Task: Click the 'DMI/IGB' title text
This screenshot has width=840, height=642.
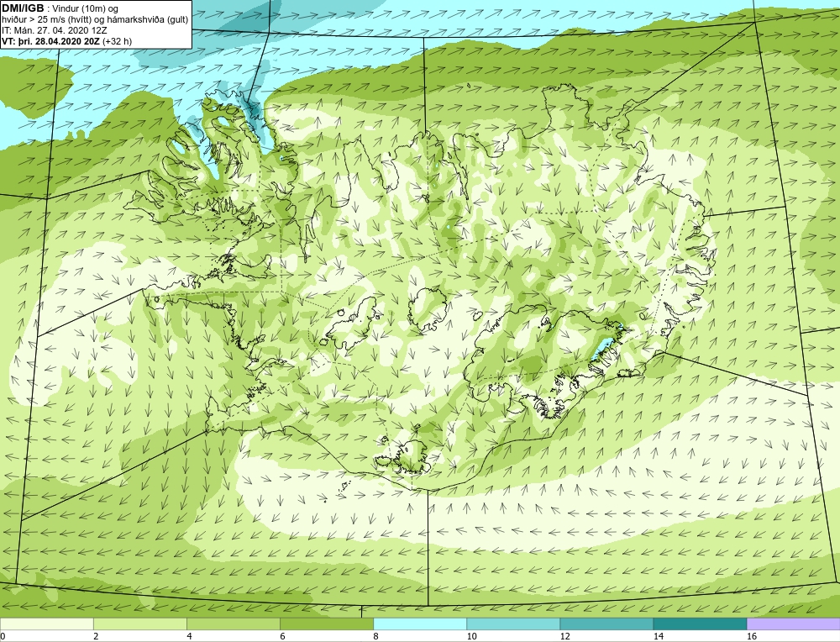Action: (x=23, y=8)
